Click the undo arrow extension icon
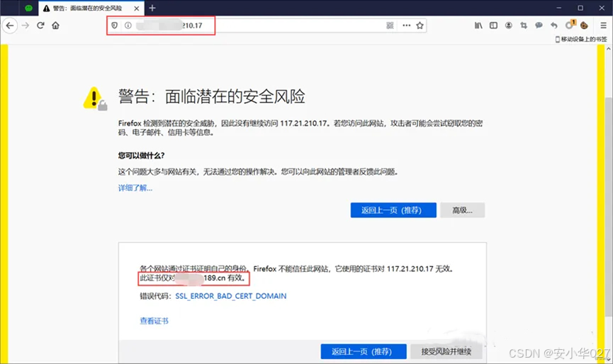The width and height of the screenshot is (613, 364). (554, 25)
